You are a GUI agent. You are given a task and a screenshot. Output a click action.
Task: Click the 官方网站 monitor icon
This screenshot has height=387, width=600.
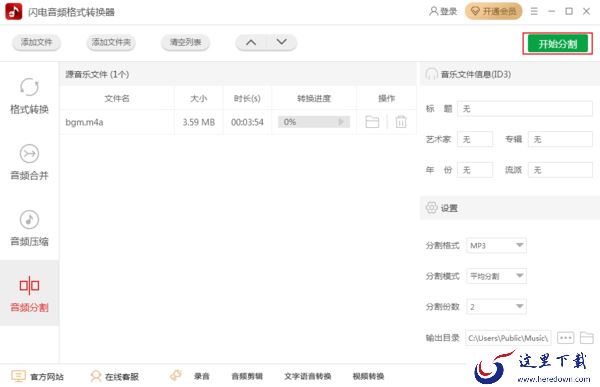pyautogui.click(x=18, y=376)
